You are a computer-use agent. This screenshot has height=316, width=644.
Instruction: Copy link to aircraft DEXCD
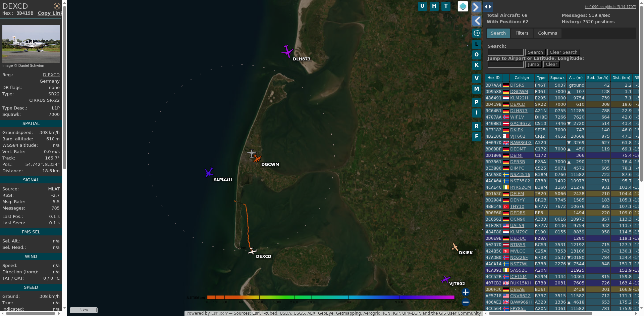(x=50, y=13)
